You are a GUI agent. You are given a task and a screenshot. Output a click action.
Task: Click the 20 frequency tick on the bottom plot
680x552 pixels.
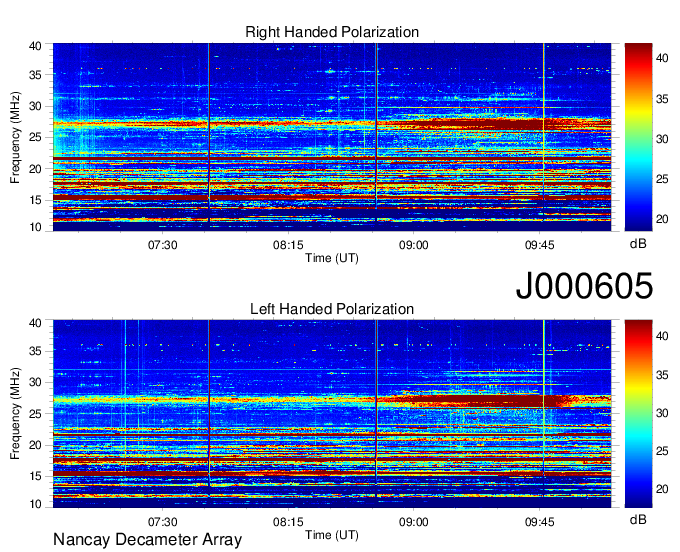point(35,445)
